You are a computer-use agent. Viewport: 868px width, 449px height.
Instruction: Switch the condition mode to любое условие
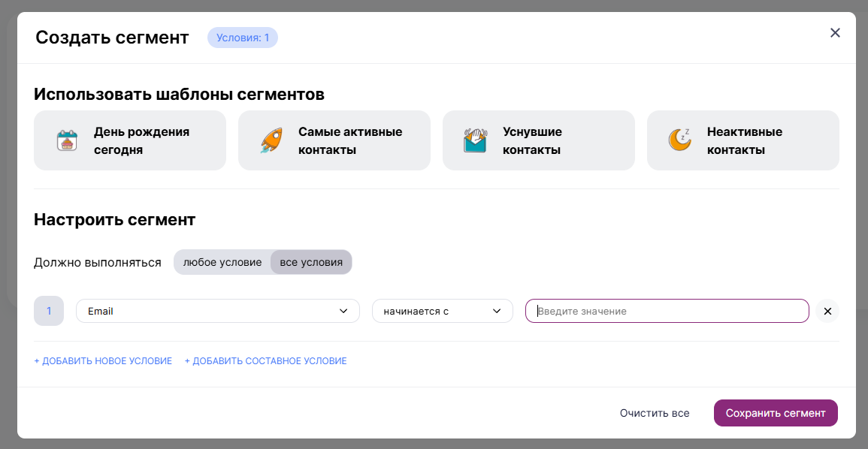coord(222,262)
